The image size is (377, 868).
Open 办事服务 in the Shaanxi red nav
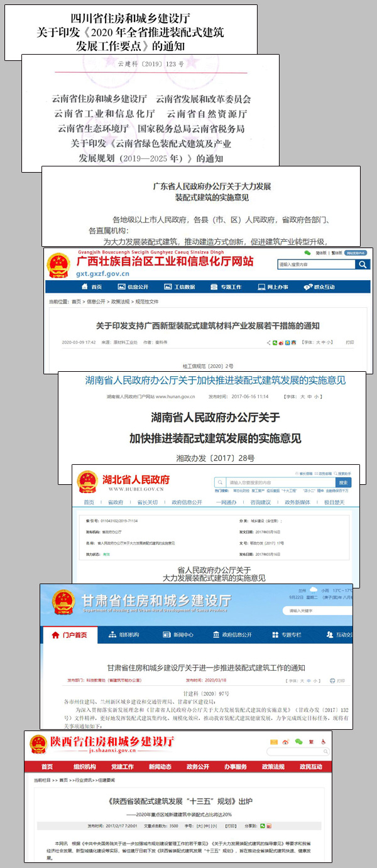[236, 767]
